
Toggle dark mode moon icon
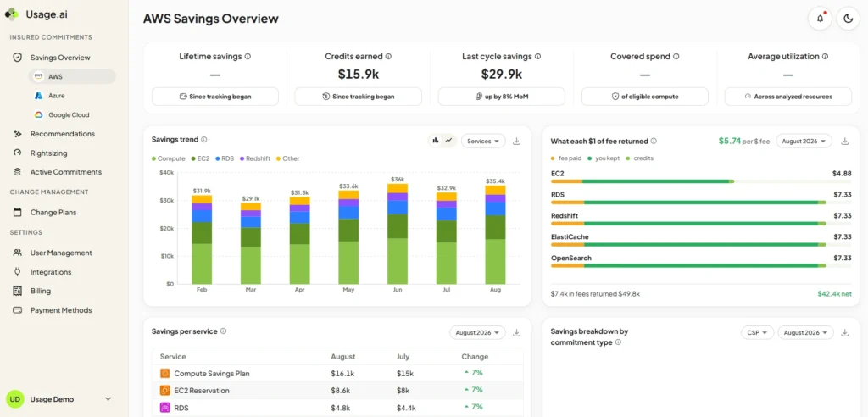point(848,19)
